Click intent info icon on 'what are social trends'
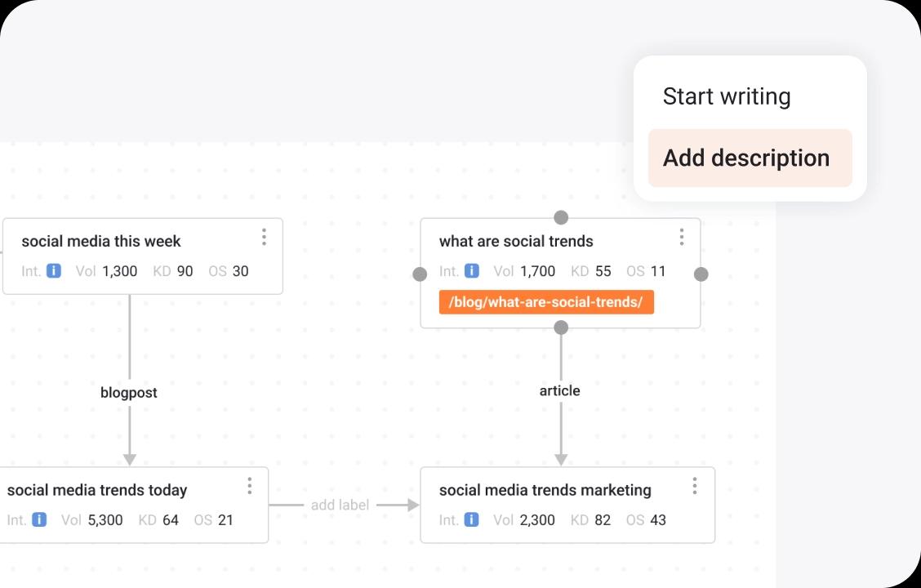921x588 pixels. click(472, 271)
